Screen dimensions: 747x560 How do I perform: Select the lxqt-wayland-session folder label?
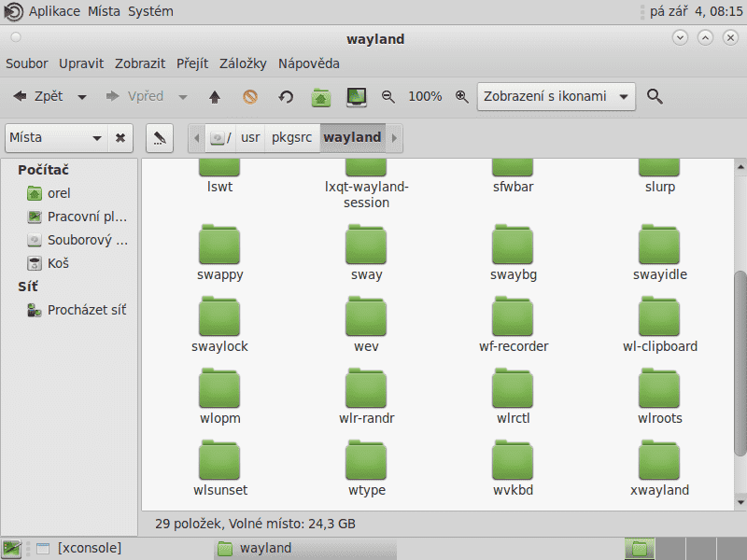[366, 194]
